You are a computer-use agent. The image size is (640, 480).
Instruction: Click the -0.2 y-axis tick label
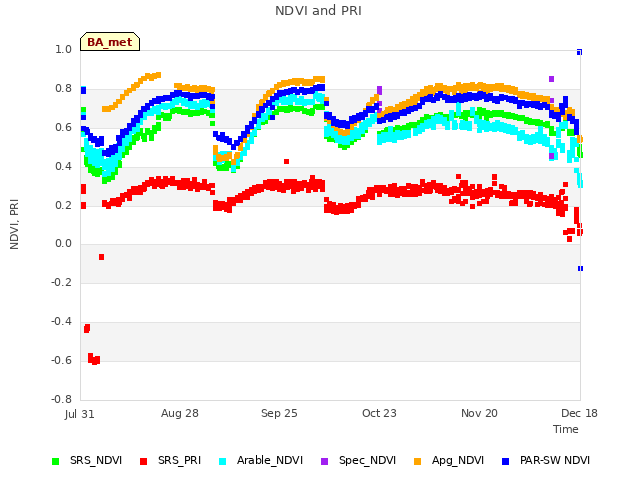61,282
